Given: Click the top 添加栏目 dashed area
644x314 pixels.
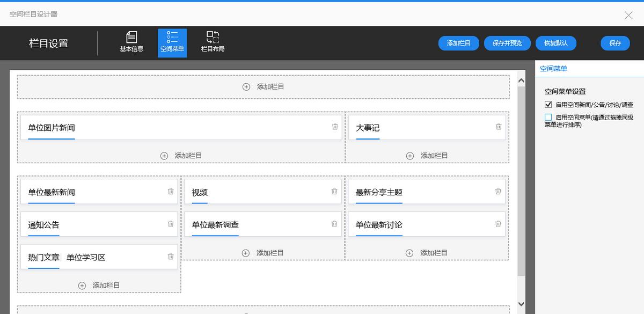Looking at the screenshot, I should tap(263, 86).
